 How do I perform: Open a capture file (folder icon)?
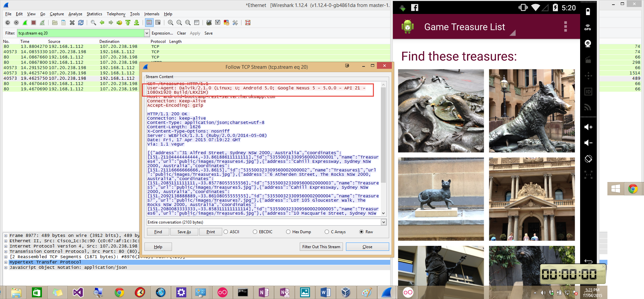(55, 23)
